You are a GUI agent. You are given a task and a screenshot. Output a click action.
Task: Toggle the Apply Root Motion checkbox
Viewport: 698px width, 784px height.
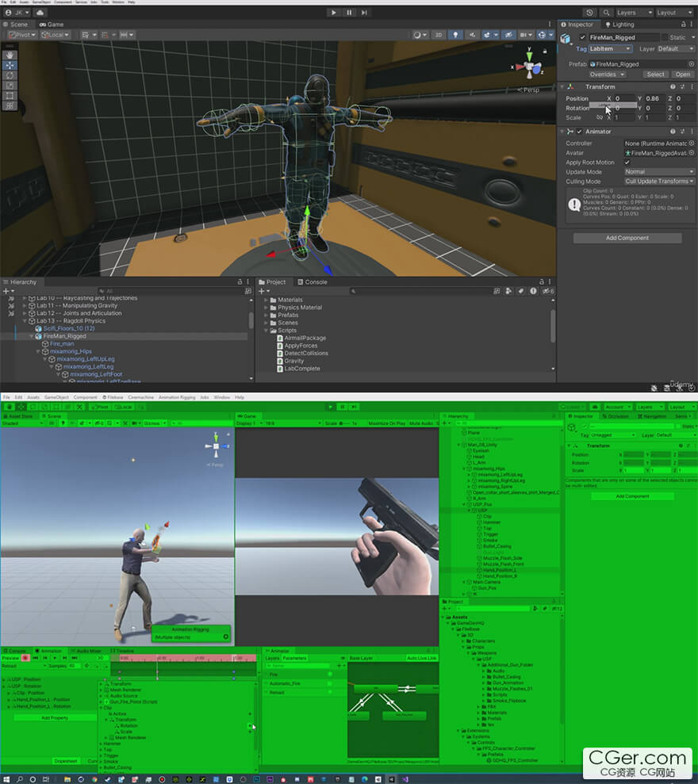(627, 163)
